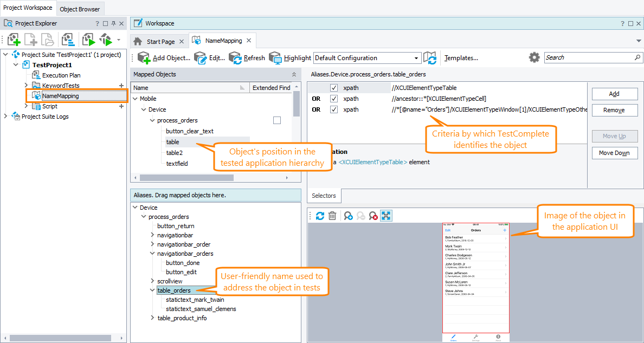Image resolution: width=644 pixels, height=343 pixels.
Task: Expand the navigationbar alias node
Action: (152, 235)
